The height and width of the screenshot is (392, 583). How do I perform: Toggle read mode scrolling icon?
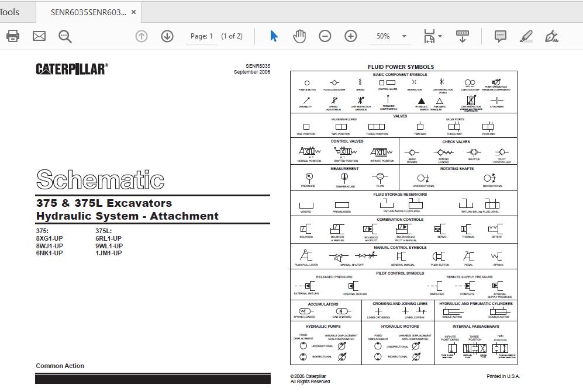tap(462, 36)
